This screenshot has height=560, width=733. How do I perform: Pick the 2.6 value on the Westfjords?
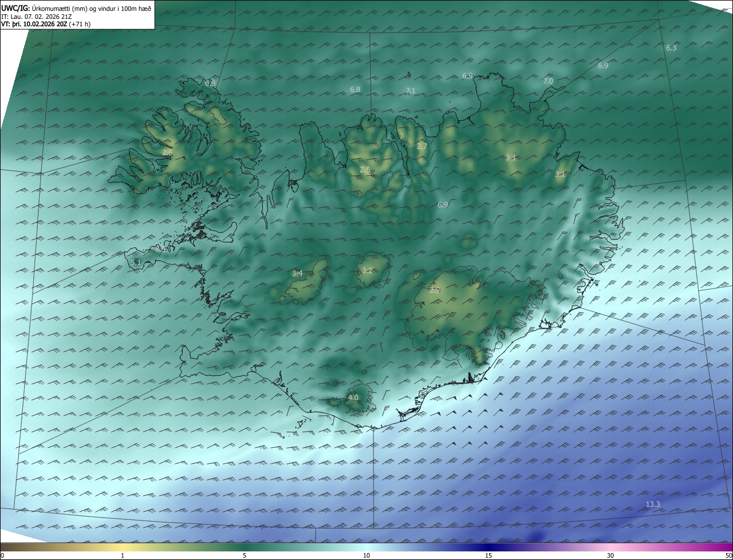[x=167, y=153]
